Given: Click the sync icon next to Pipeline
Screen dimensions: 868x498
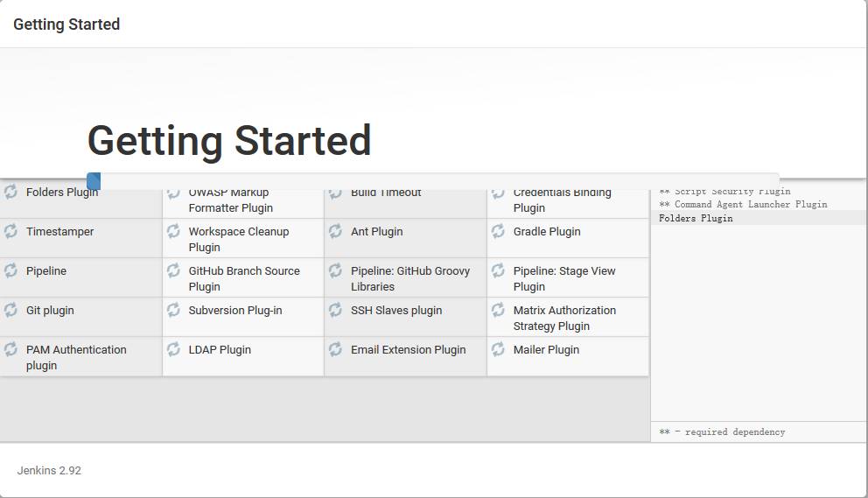Looking at the screenshot, I should [10, 270].
